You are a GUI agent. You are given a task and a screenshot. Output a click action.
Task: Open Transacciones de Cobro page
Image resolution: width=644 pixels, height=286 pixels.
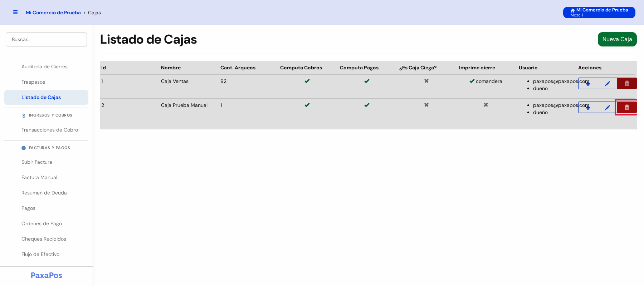(46, 130)
